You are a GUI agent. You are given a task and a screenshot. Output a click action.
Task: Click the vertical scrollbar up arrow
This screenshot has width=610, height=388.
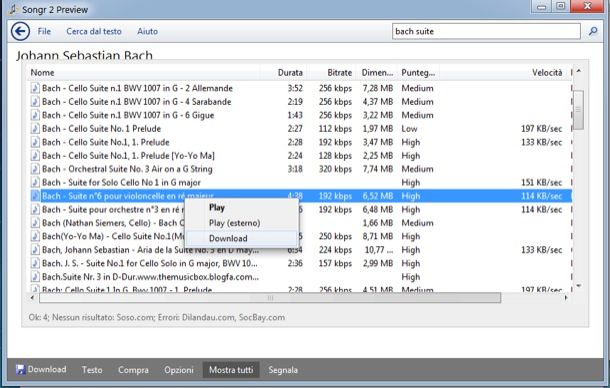click(578, 71)
